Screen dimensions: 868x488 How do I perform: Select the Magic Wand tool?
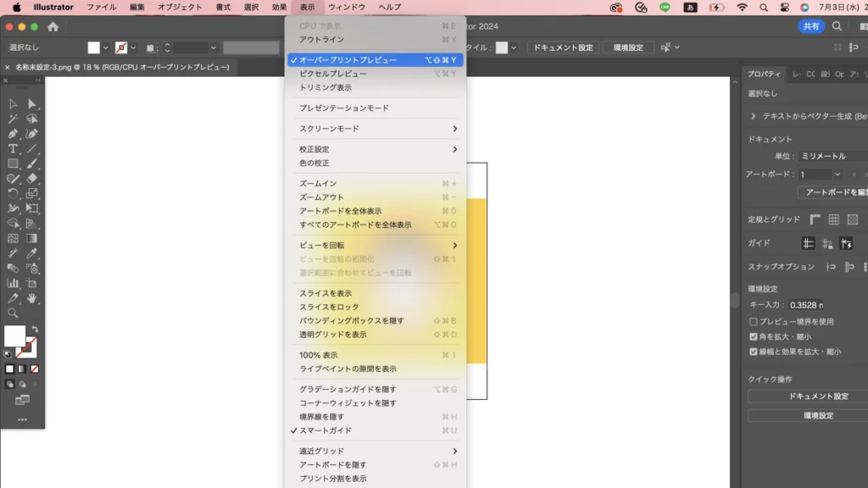pos(13,119)
